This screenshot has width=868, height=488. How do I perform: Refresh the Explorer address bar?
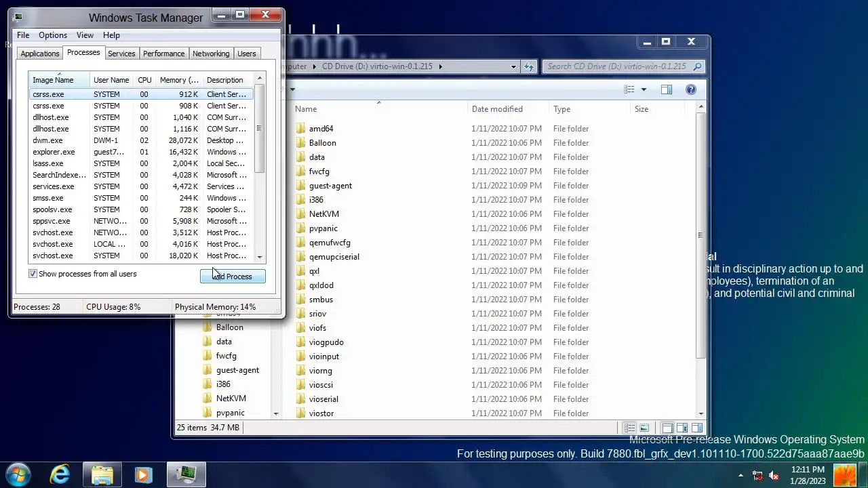529,66
